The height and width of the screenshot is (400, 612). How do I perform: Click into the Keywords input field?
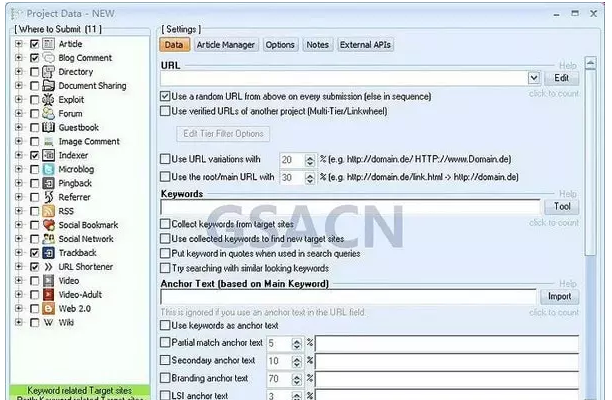pyautogui.click(x=350, y=207)
